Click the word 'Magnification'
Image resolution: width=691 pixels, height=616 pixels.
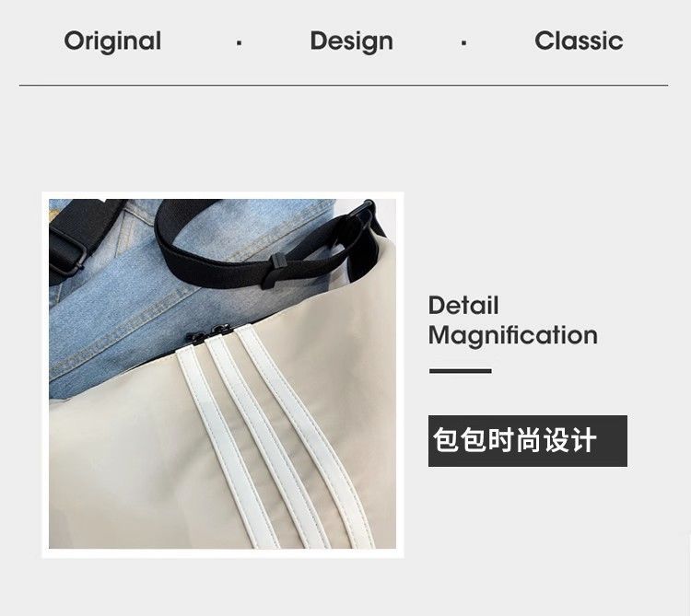click(x=513, y=336)
